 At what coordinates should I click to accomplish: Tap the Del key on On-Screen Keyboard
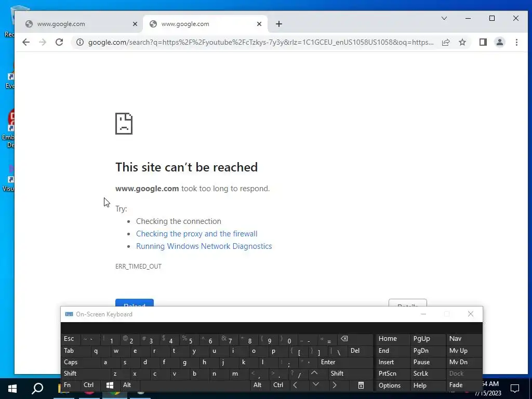tap(361, 351)
